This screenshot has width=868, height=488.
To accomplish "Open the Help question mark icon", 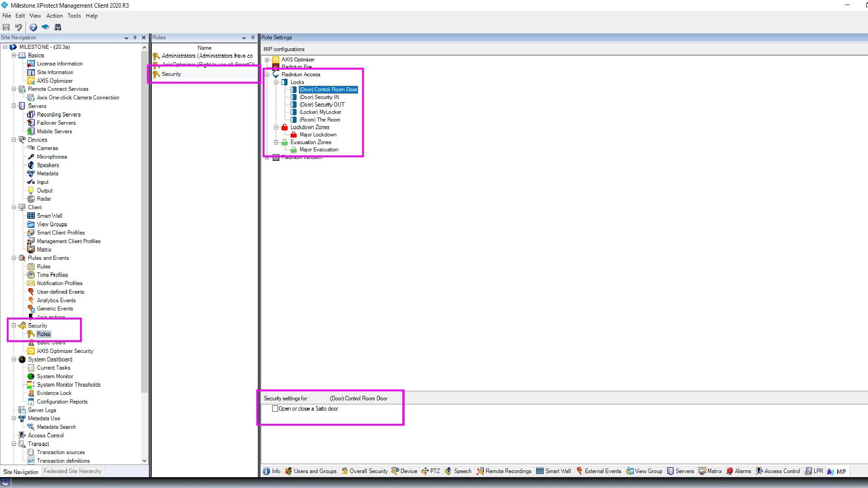I will coord(33,27).
